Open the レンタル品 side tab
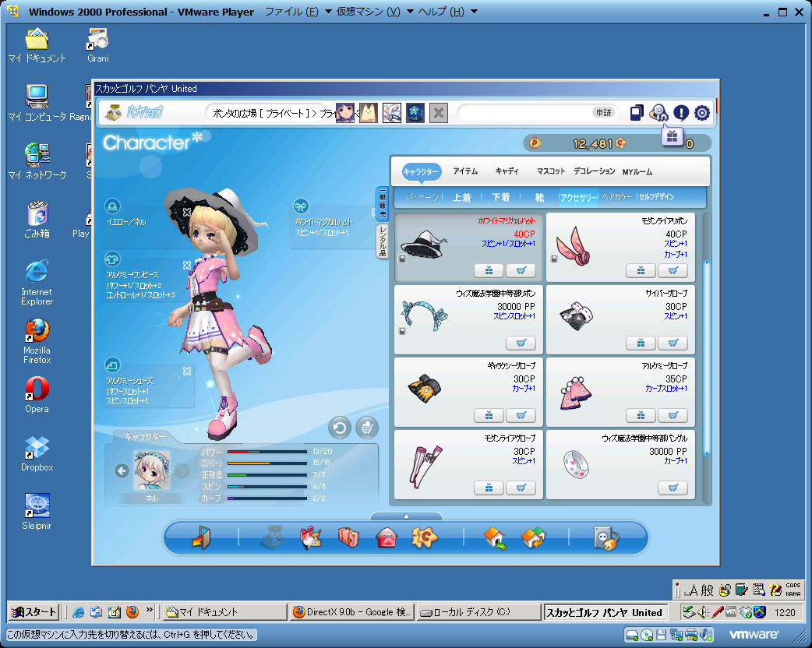 [x=383, y=241]
